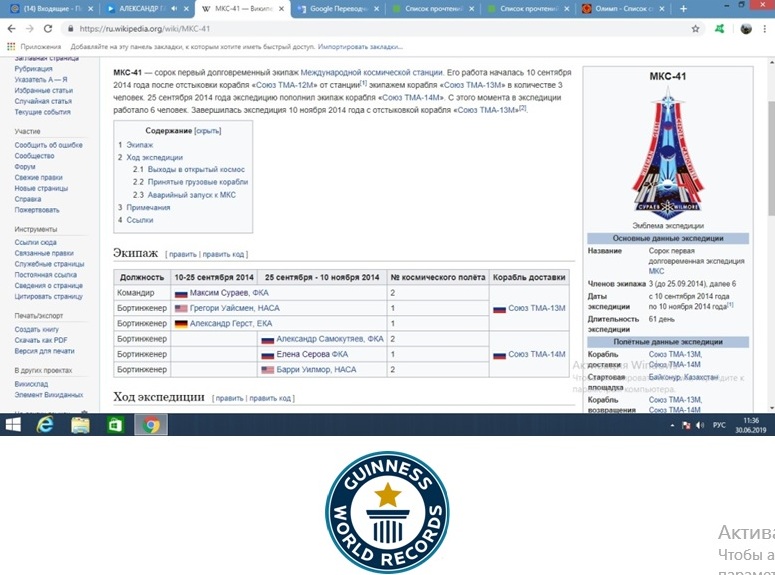The height and width of the screenshot is (575, 775).
Task: Click править next to the Экипаж heading
Action: click(183, 254)
